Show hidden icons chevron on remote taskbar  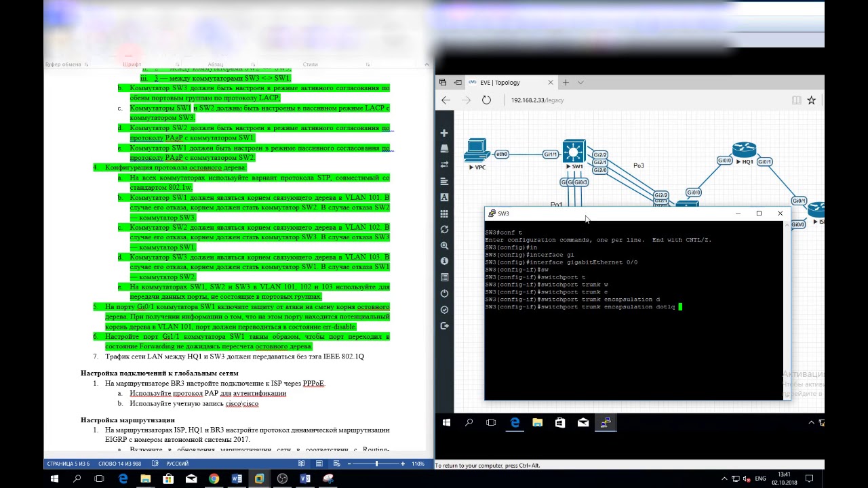(x=811, y=423)
